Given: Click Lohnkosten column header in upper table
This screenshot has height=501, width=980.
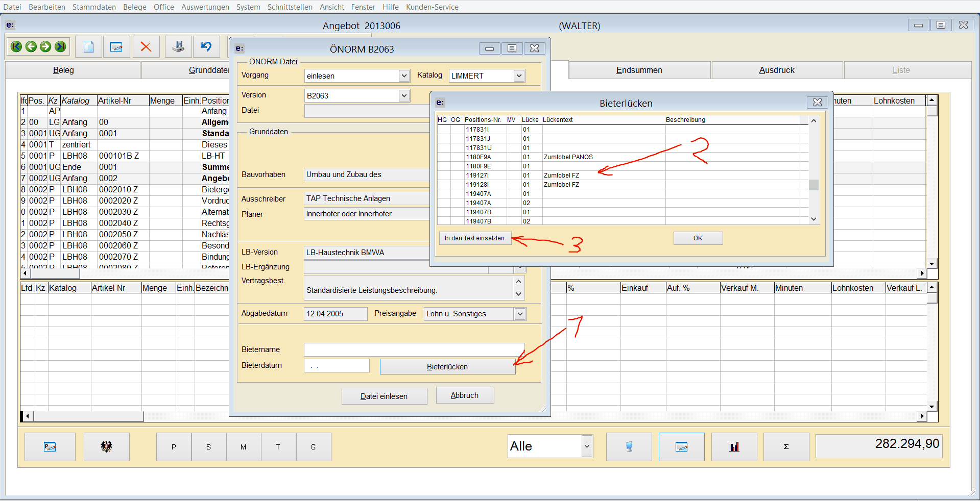Looking at the screenshot, I should tap(899, 101).
